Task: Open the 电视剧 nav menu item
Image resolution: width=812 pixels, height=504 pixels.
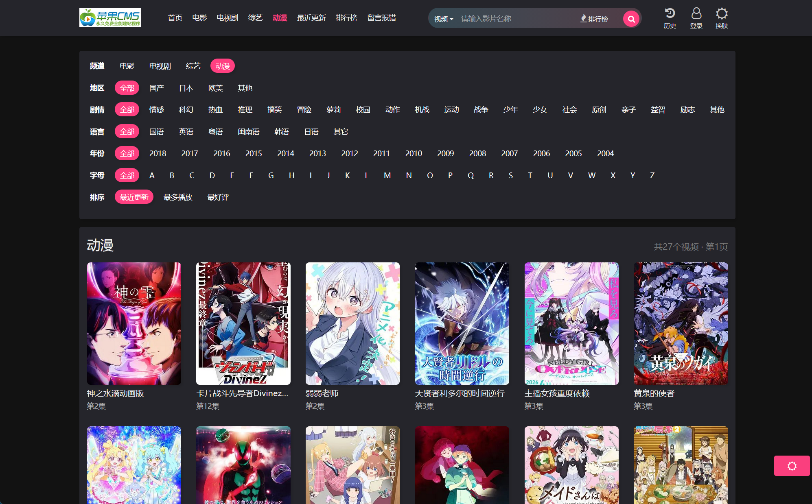Action: 227,18
